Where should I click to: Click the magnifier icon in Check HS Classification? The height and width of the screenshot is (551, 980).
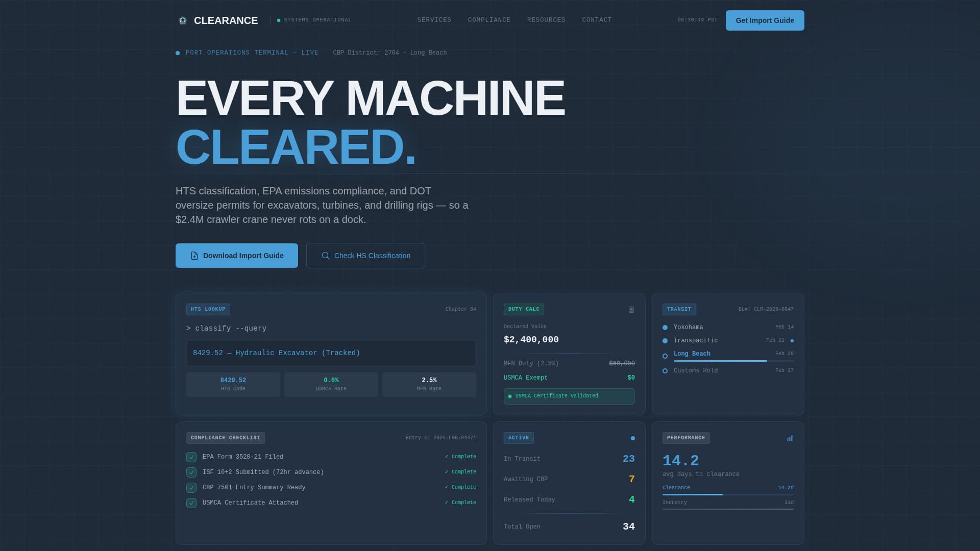325,255
